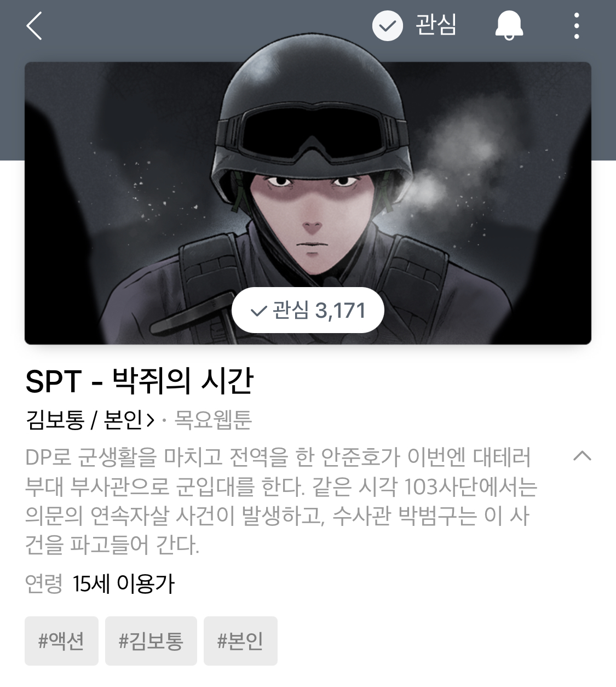The image size is (616, 687).
Task: Toggle the 관심 checkmark circle in header
Action: tap(387, 26)
